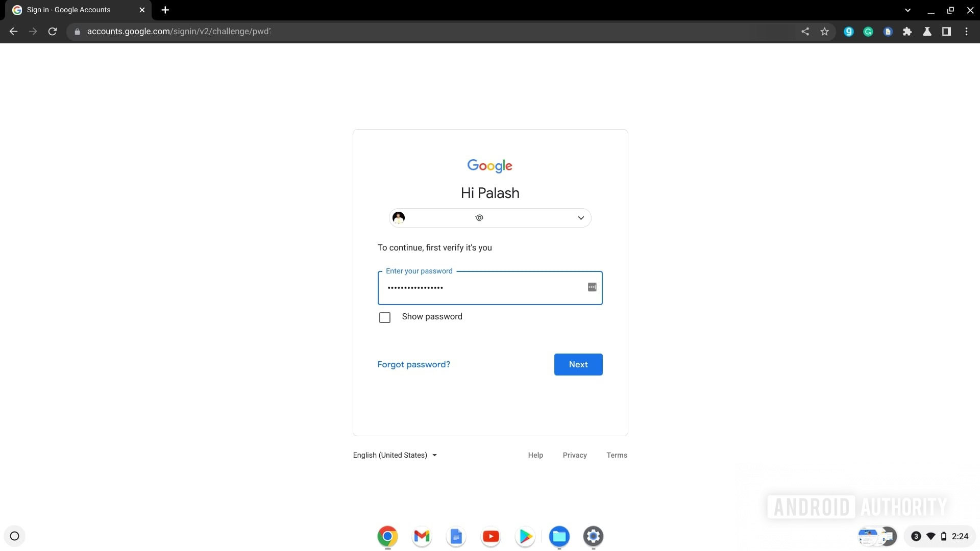
Task: Launch YouTube from the shelf
Action: coord(491,536)
